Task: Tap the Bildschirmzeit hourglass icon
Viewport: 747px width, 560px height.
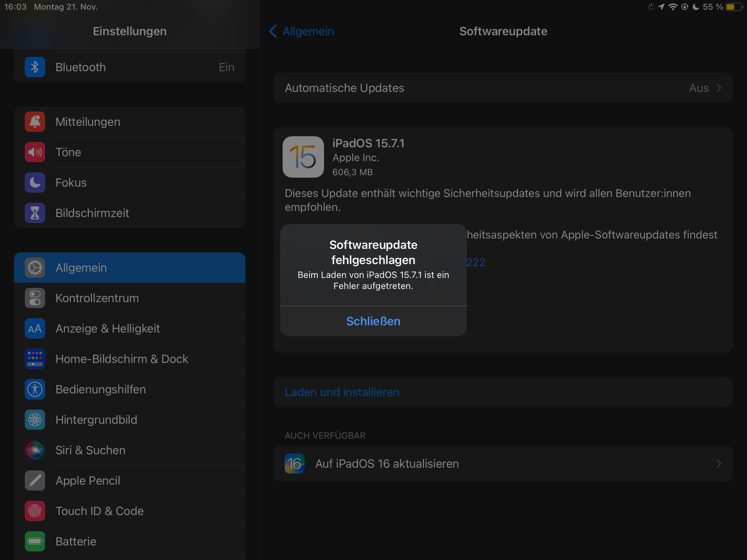Action: click(x=35, y=213)
